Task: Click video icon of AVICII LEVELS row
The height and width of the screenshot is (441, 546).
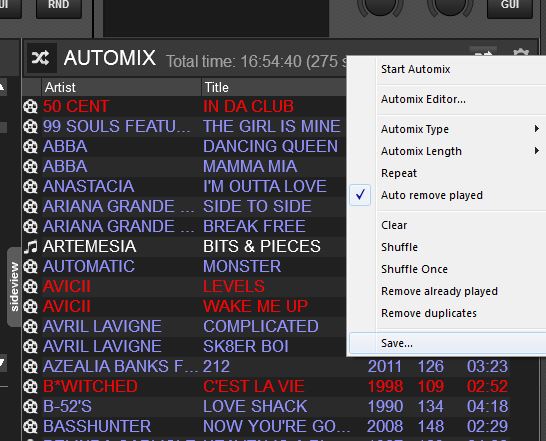Action: [31, 286]
